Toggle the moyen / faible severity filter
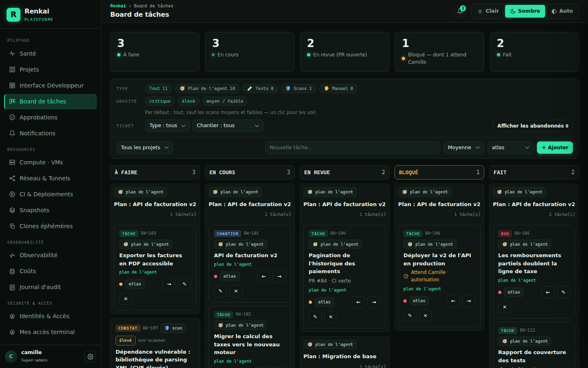Viewport: 588px width, 368px height. [225, 101]
